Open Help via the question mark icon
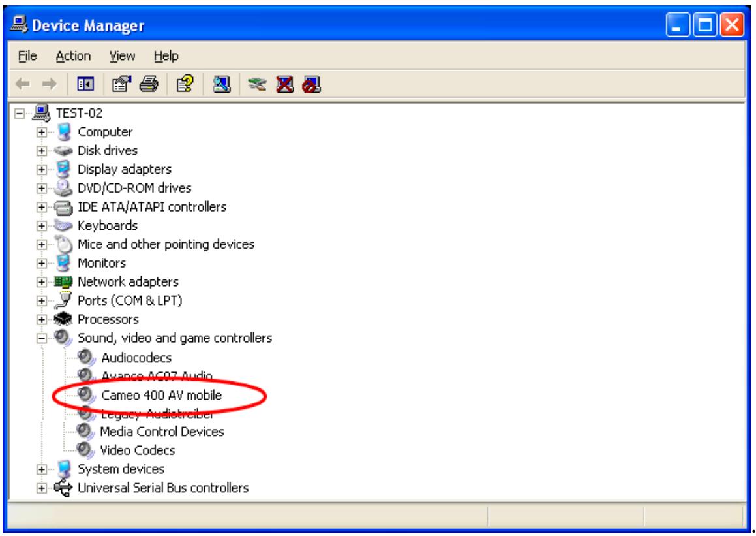 (185, 84)
